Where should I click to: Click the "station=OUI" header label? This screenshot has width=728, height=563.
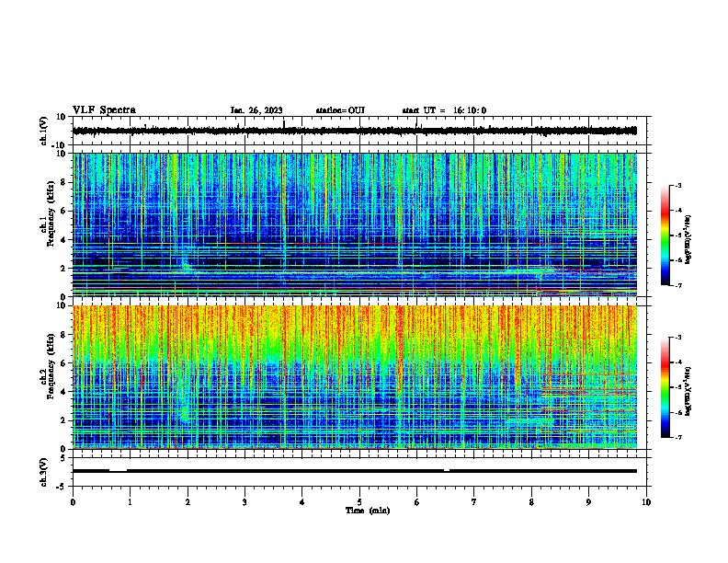(340, 110)
